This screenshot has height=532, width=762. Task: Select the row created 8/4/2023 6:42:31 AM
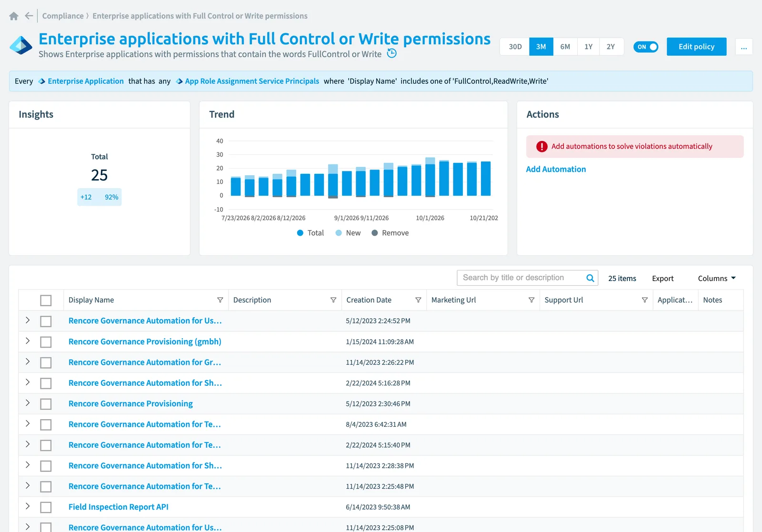(46, 425)
